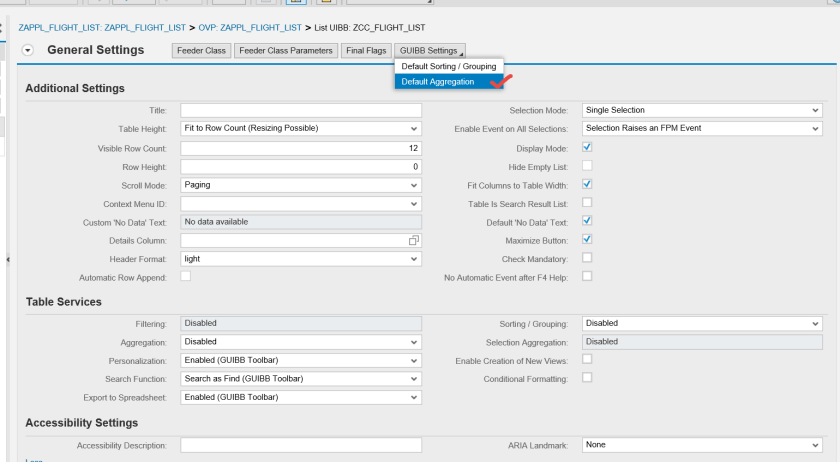This screenshot has height=462, width=840.
Task: Check Table Is Search Result List
Action: click(x=587, y=202)
